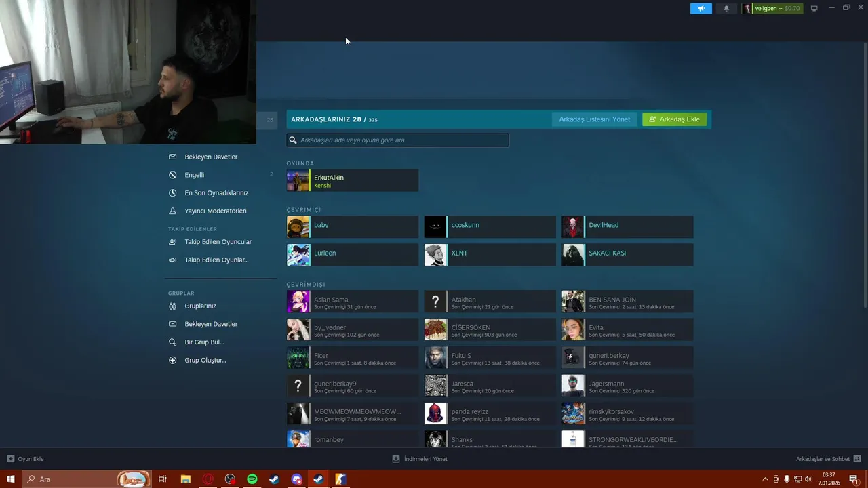Open online friend ŞAKACI KASI

point(627,255)
